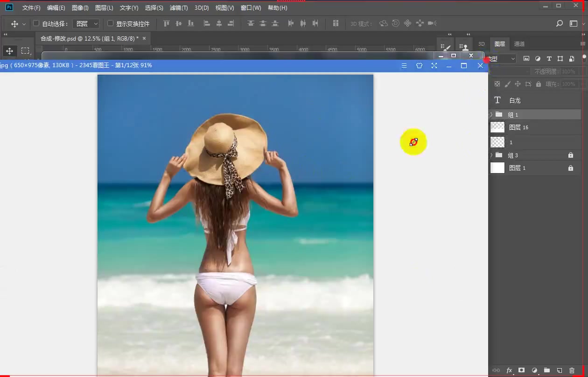The height and width of the screenshot is (377, 588).
Task: Click the search icon in options bar
Action: [x=560, y=24]
